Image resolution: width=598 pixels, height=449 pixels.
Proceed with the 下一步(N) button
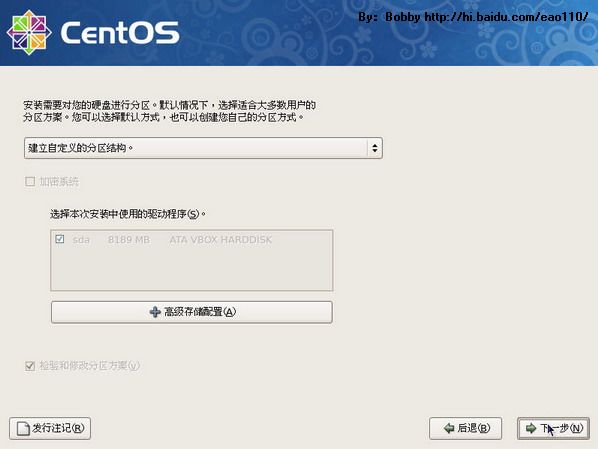coord(553,428)
